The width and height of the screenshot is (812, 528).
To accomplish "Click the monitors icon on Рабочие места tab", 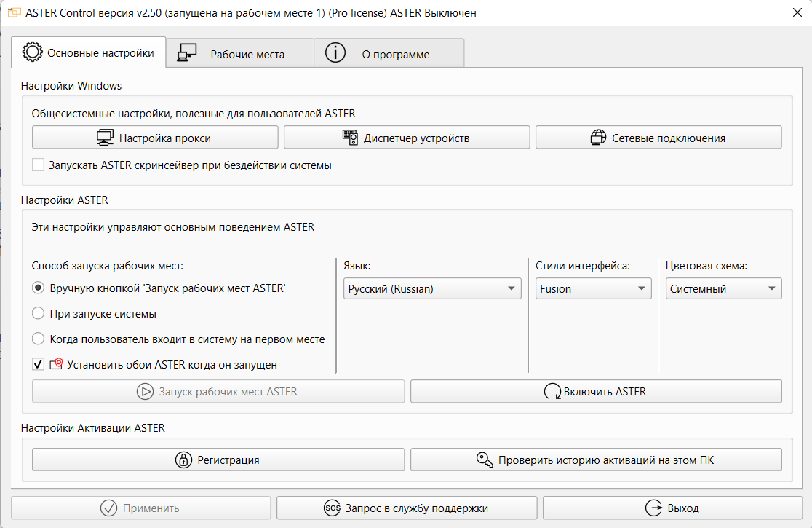I will tap(187, 53).
